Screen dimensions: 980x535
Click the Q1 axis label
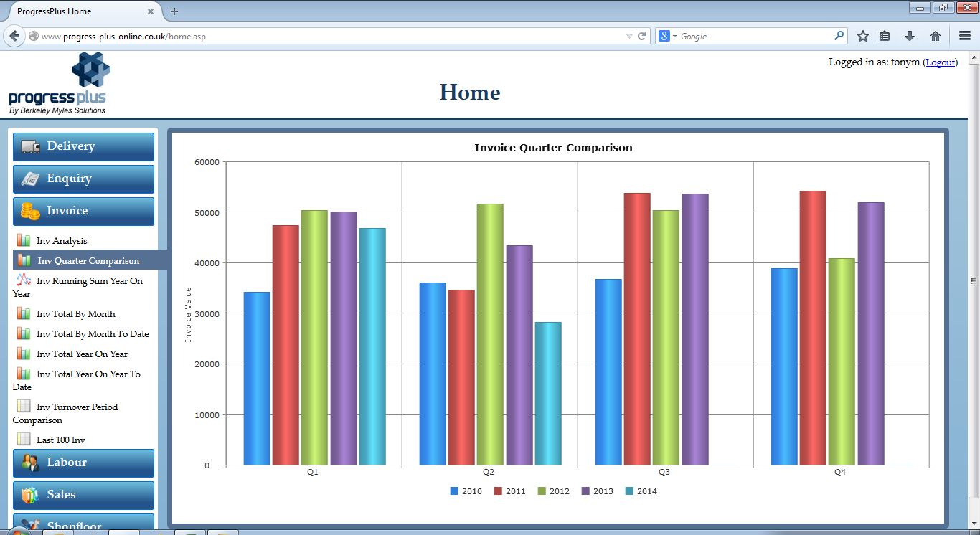(314, 473)
